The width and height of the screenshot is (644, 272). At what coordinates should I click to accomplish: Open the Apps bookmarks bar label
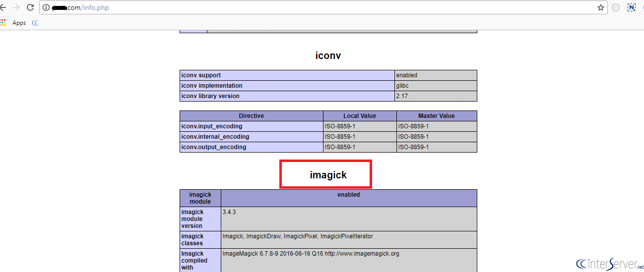tap(19, 23)
